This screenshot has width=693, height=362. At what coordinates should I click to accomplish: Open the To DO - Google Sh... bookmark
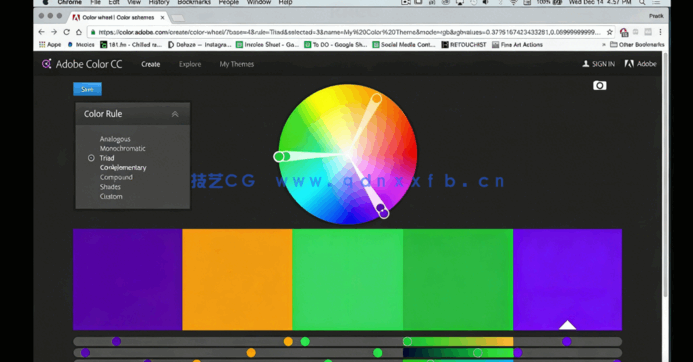[336, 45]
